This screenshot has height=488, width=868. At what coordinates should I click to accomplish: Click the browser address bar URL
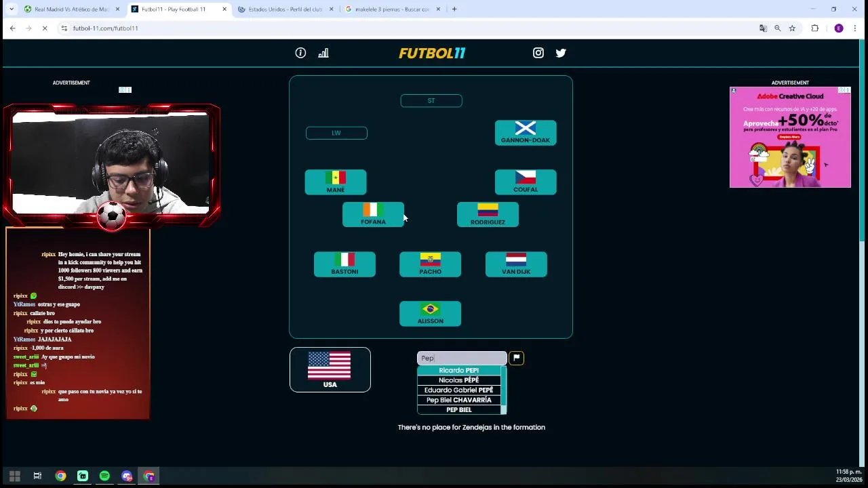[105, 28]
